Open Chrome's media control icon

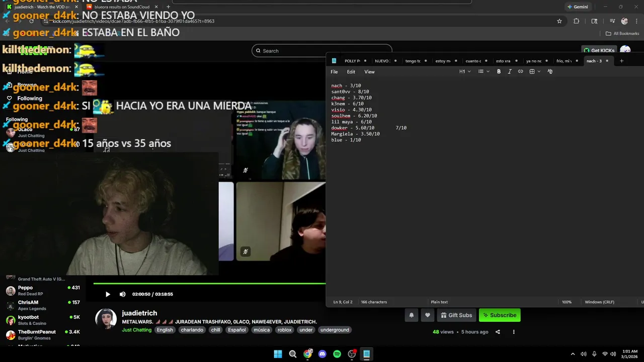[x=612, y=21]
